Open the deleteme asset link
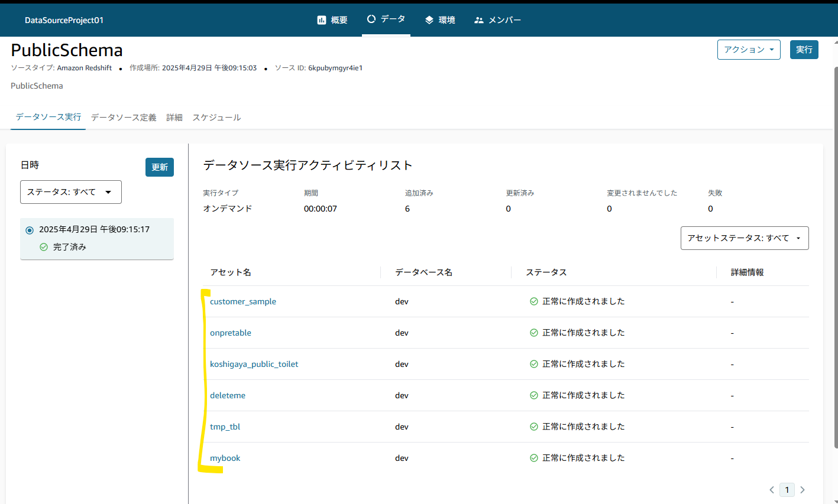Image resolution: width=838 pixels, height=504 pixels. [228, 395]
